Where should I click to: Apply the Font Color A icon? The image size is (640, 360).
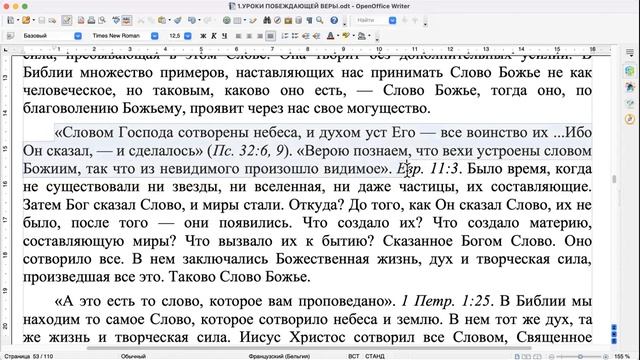tap(330, 36)
